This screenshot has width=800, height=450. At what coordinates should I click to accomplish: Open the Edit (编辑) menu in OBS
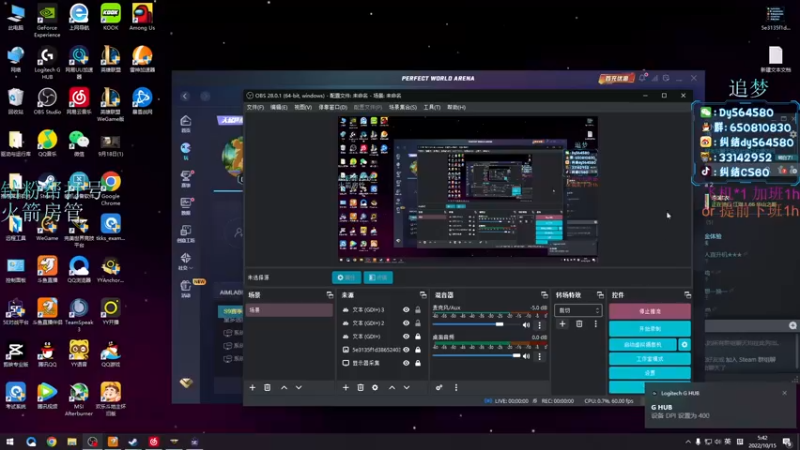click(279, 107)
